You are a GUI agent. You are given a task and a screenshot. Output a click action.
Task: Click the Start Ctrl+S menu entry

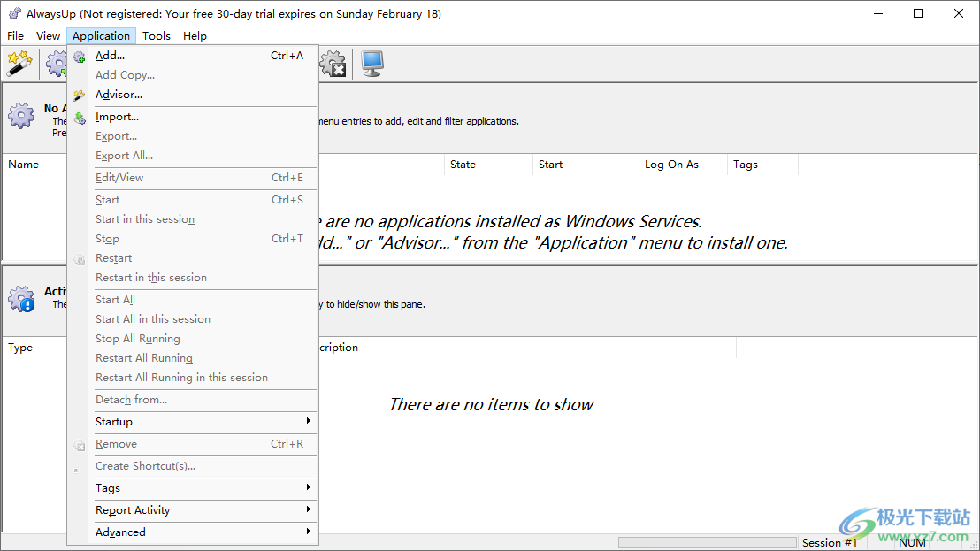coord(193,200)
